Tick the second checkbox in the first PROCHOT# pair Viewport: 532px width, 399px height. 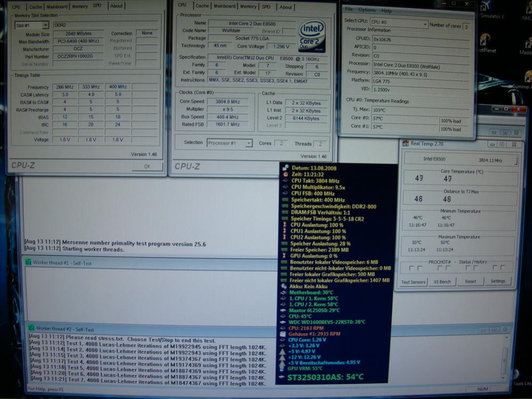click(419, 268)
